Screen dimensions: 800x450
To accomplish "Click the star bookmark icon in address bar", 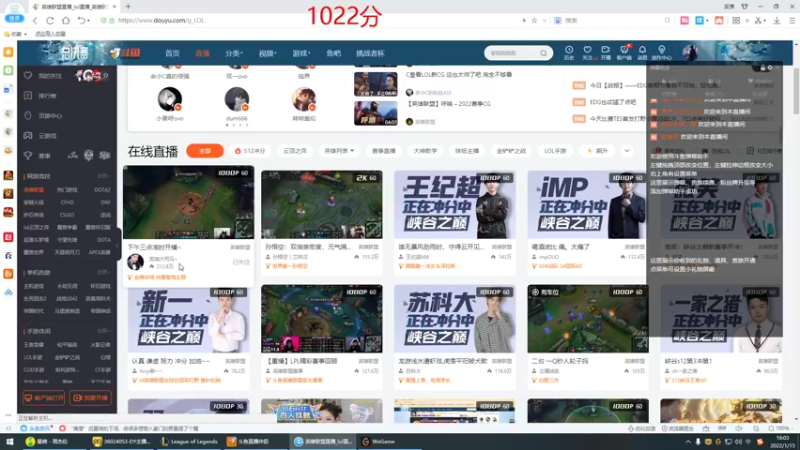I will (534, 20).
